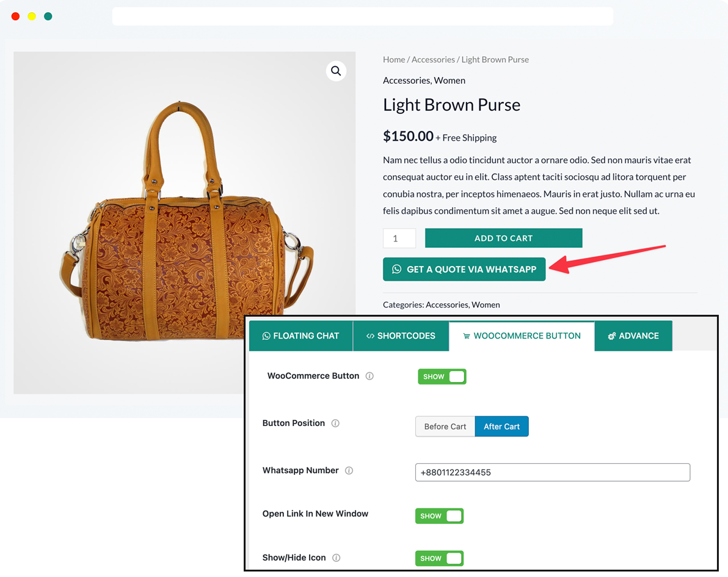The image size is (728, 577).
Task: Click the info icon beside Show/Hide Icon
Action: click(x=336, y=557)
